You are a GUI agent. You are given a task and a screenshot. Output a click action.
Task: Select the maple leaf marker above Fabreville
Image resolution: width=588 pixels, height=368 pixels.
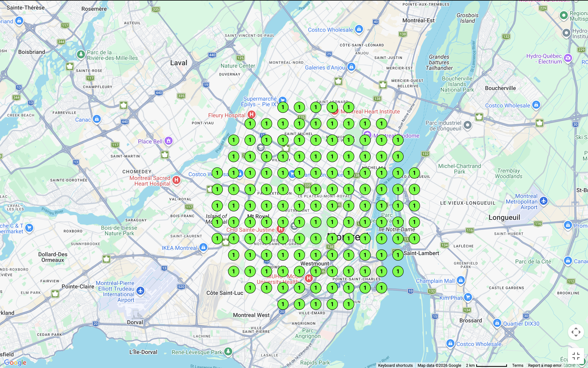pos(124,105)
